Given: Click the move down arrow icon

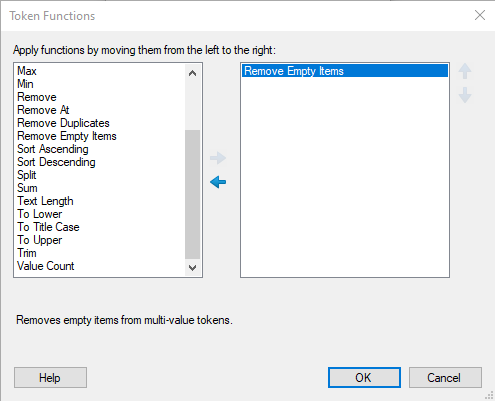Looking at the screenshot, I should (x=465, y=95).
